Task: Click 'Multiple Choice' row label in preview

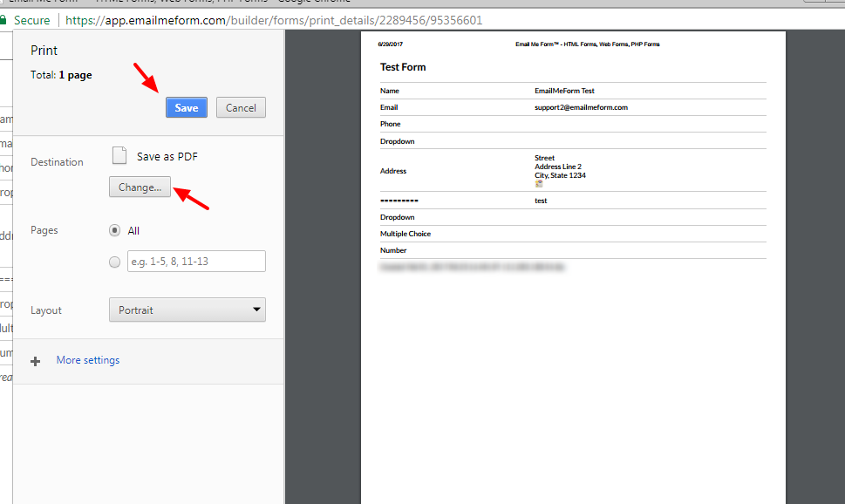Action: (405, 234)
